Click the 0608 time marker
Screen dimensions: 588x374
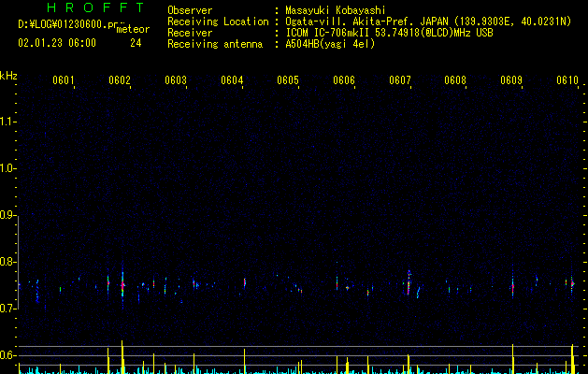[455, 79]
